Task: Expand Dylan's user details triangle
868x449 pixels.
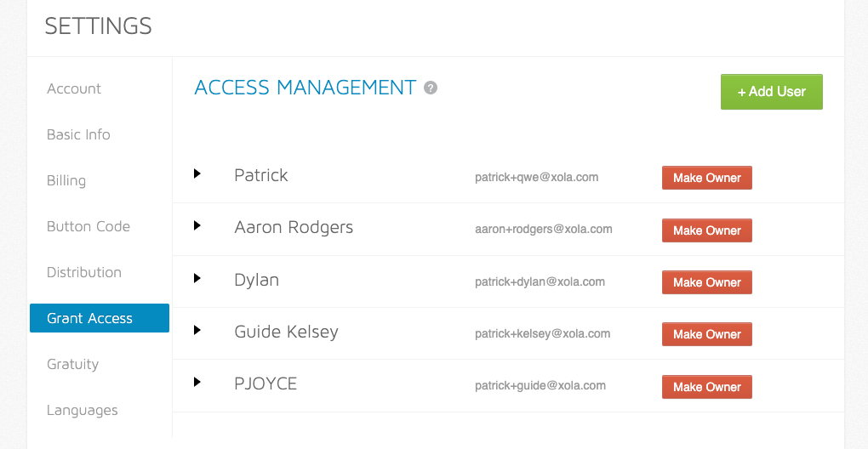Action: (x=197, y=278)
